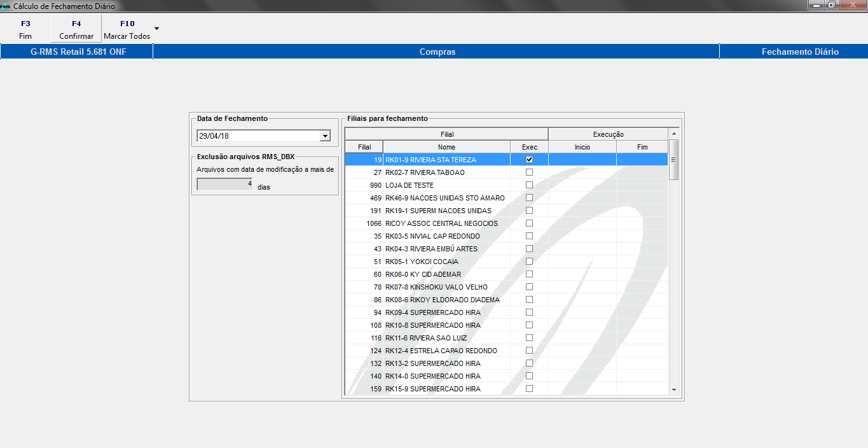Open the Data de Fechamento date dropdown
Image resolution: width=868 pixels, height=448 pixels.
click(x=325, y=136)
